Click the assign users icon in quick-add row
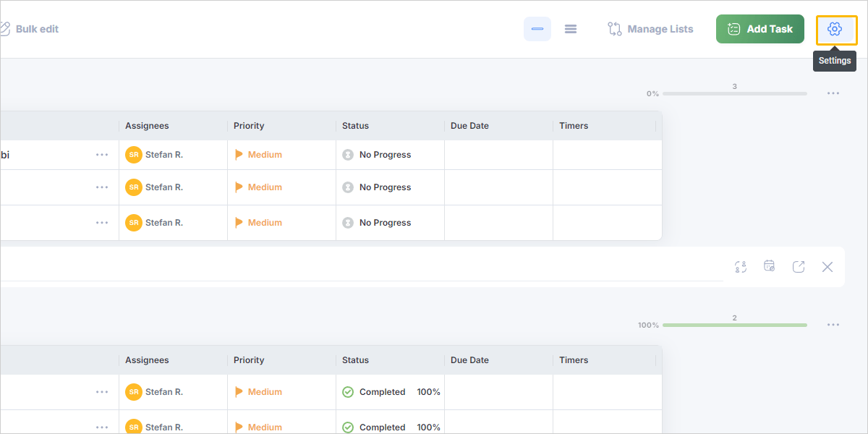Viewport: 868px width, 434px height. [x=740, y=267]
